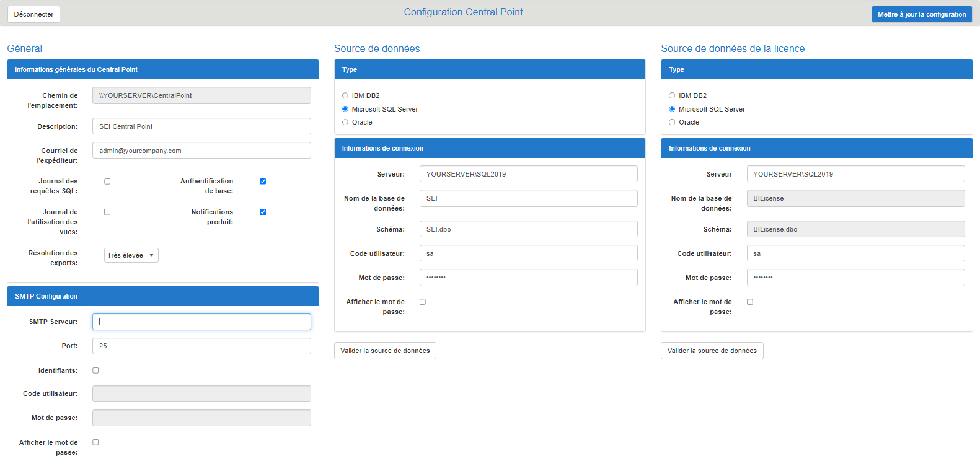Select IBM DB2 for licence data source
The height and width of the screenshot is (464, 980).
point(672,95)
